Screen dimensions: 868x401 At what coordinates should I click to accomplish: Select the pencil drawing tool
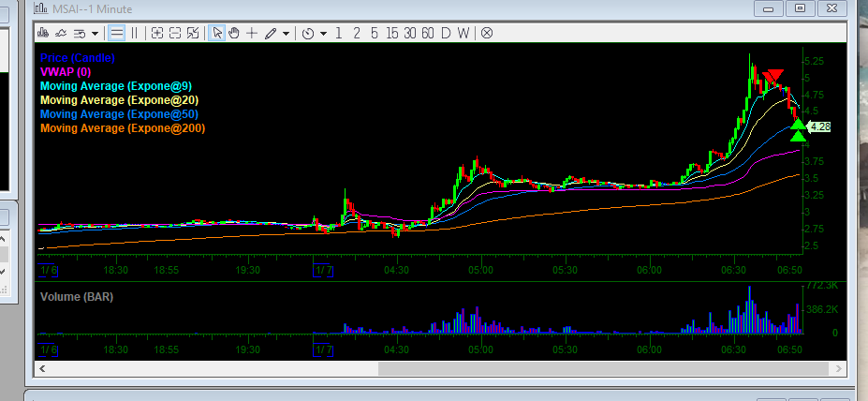[271, 34]
